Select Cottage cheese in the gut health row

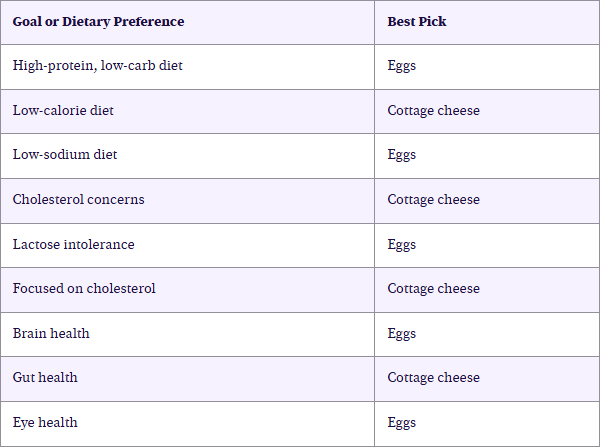point(434,377)
